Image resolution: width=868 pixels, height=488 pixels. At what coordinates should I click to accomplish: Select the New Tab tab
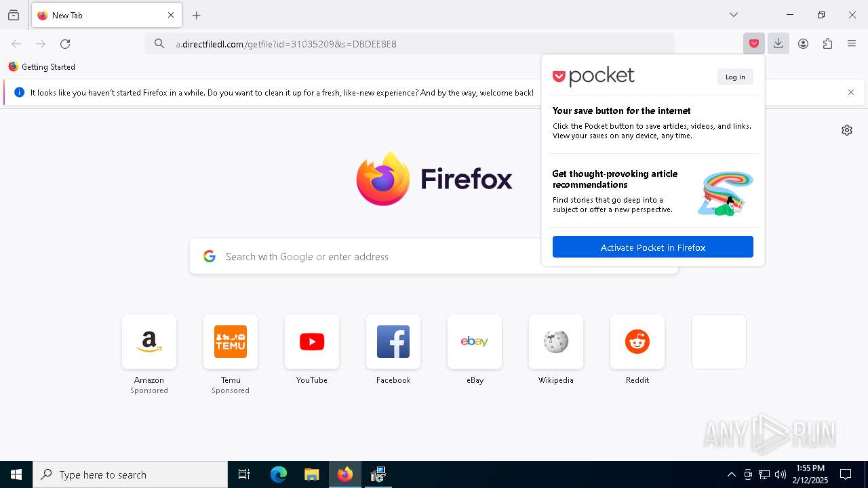[106, 15]
